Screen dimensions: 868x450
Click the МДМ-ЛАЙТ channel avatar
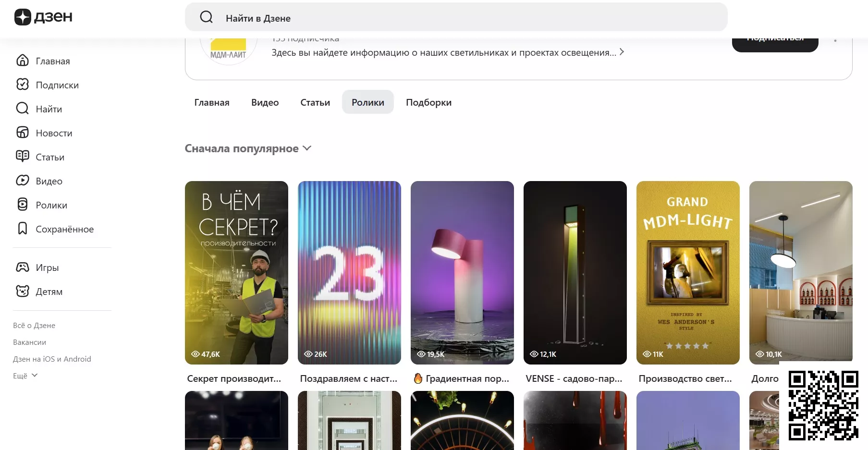point(228,50)
